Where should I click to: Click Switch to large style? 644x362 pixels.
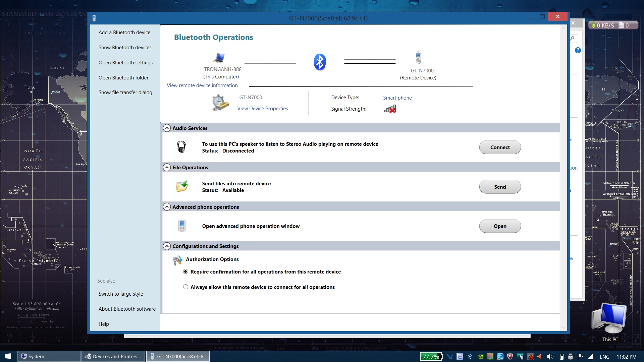coord(121,294)
